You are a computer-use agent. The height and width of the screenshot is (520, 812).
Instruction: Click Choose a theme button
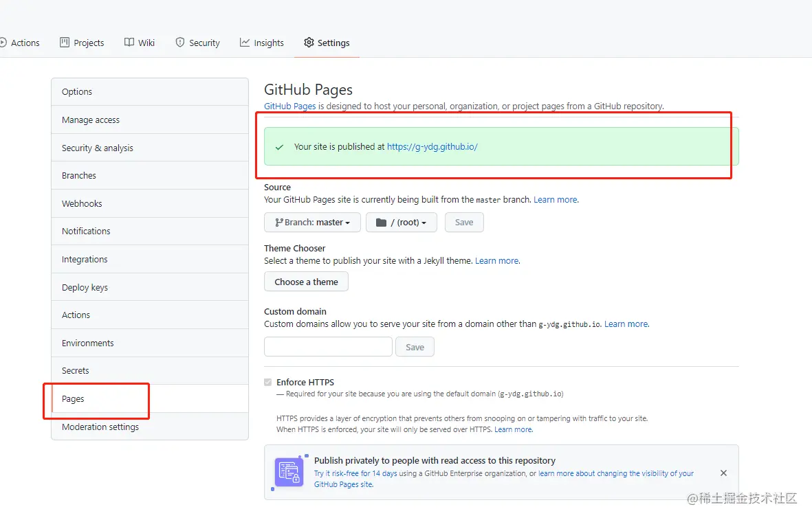306,282
